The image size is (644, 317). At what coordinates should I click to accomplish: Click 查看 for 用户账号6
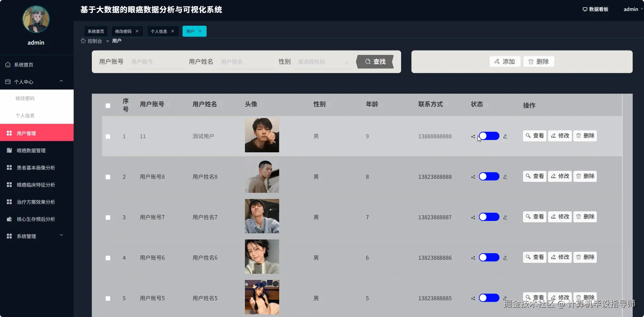(x=535, y=257)
